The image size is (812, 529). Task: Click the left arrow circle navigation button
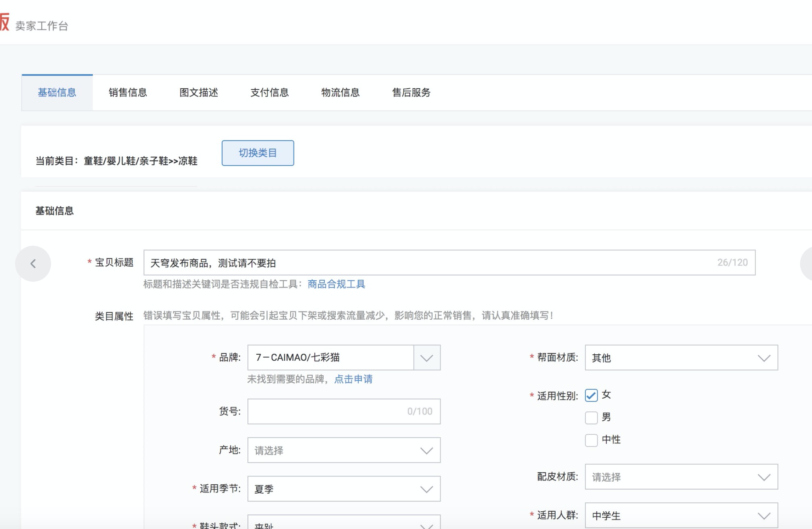(33, 263)
